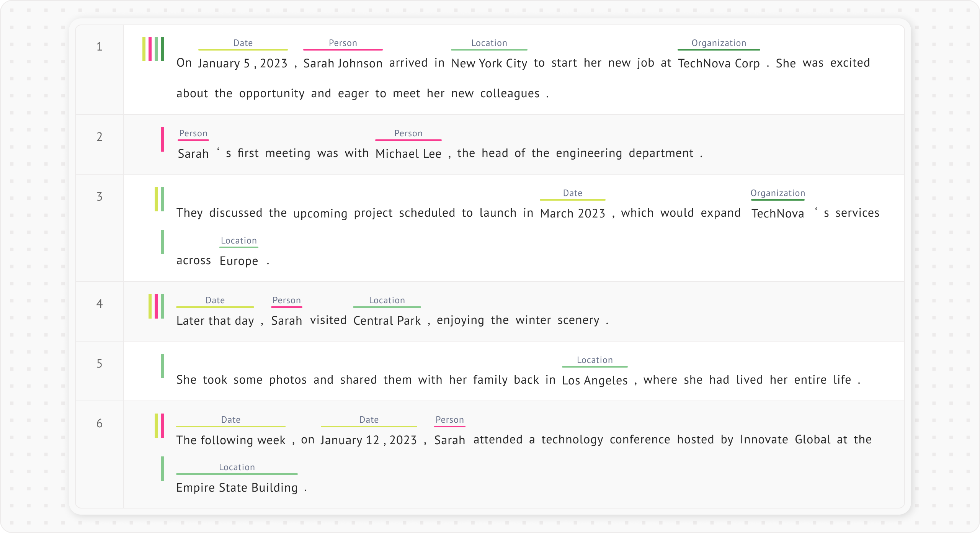980x533 pixels.
Task: Click the Organization label above TechNova in row 3
Action: point(777,193)
